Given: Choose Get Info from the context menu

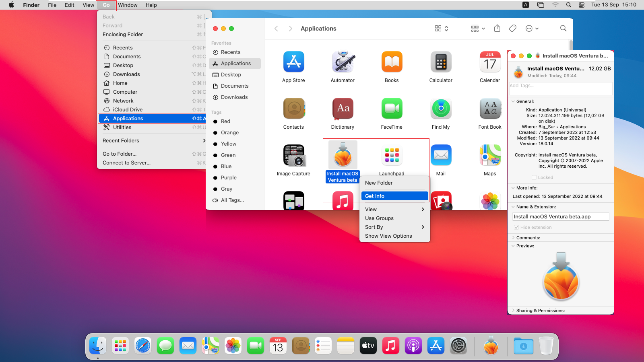Looking at the screenshot, I should pyautogui.click(x=394, y=196).
